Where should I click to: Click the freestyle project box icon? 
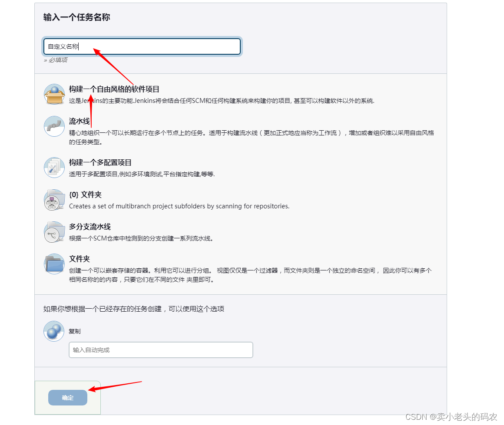54,94
